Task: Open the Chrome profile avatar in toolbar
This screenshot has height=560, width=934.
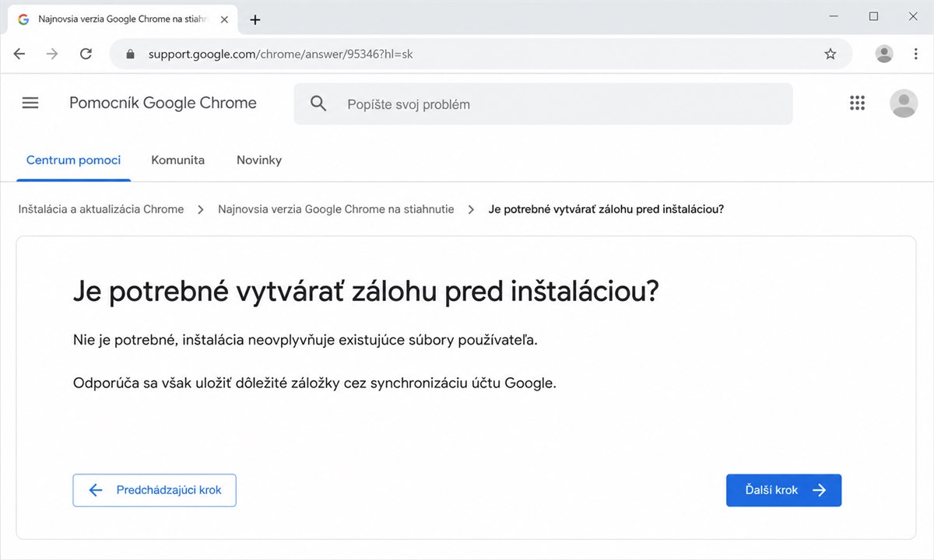Action: 884,54
